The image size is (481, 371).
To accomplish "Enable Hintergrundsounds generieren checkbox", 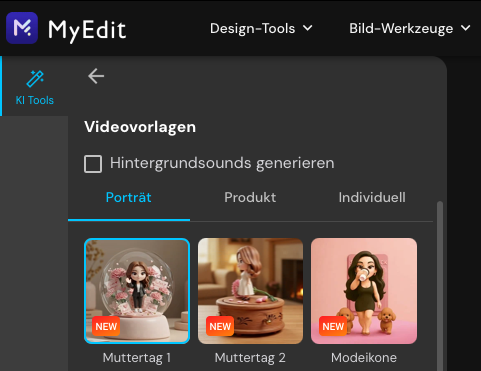I will 93,164.
